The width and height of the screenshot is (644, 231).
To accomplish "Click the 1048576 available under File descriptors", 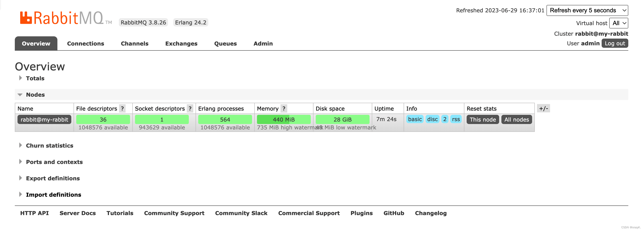I will click(x=103, y=128).
